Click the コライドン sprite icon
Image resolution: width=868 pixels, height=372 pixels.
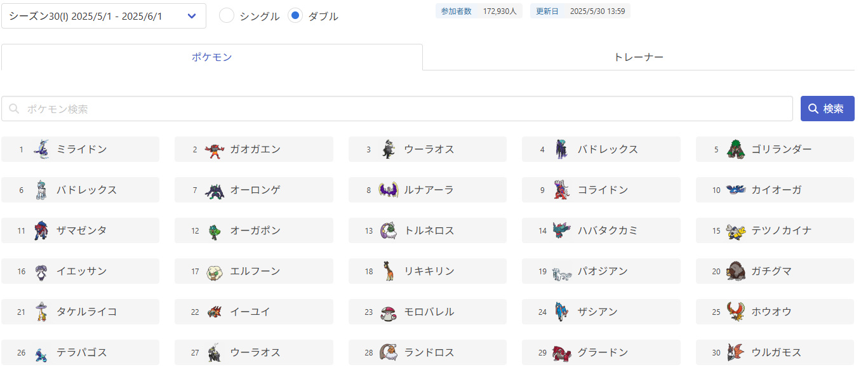point(562,190)
